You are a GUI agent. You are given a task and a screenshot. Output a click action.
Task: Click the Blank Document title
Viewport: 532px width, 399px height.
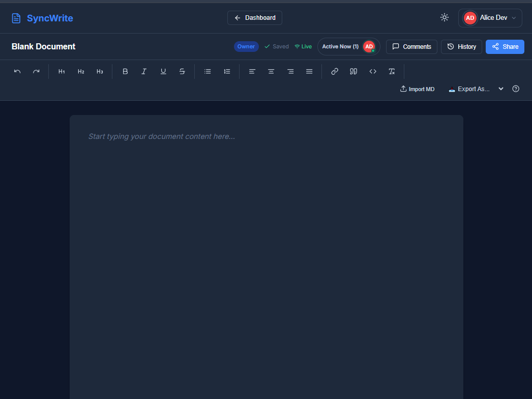(x=43, y=46)
